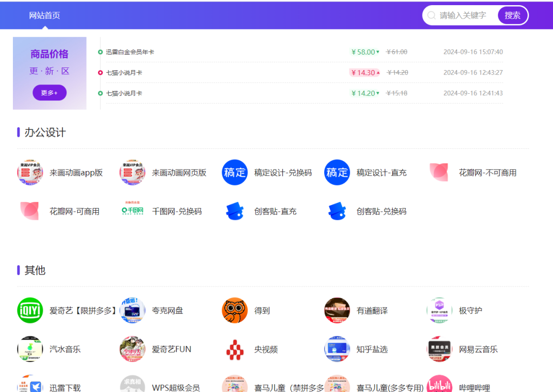Click the 创客贴-直充 blue icon
553x392 pixels.
(x=234, y=211)
